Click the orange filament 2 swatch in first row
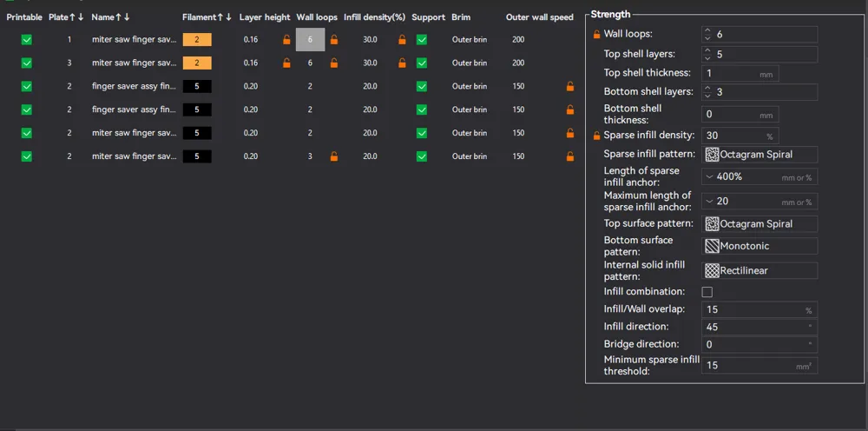 (x=197, y=40)
